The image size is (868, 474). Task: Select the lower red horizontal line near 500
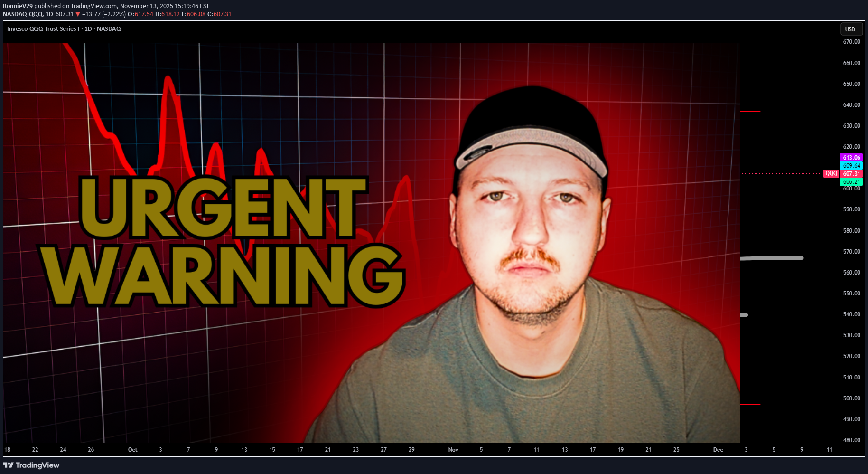coord(750,405)
